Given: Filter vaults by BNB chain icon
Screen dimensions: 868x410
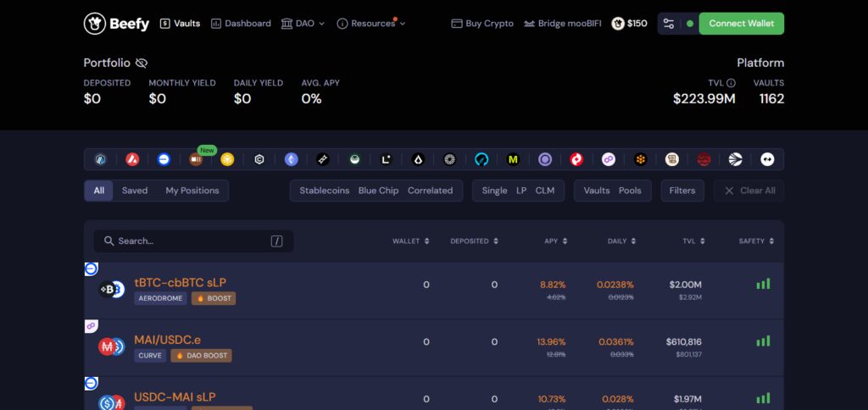Looking at the screenshot, I should tap(227, 159).
